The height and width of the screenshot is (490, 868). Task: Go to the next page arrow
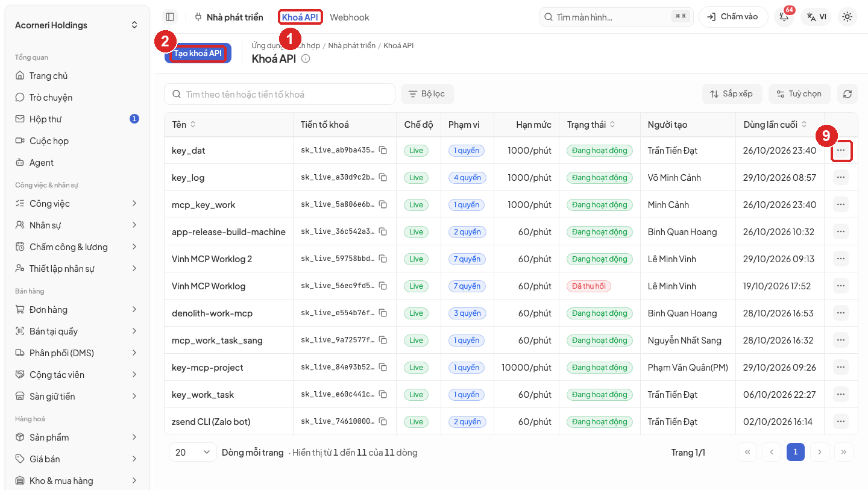tap(820, 452)
